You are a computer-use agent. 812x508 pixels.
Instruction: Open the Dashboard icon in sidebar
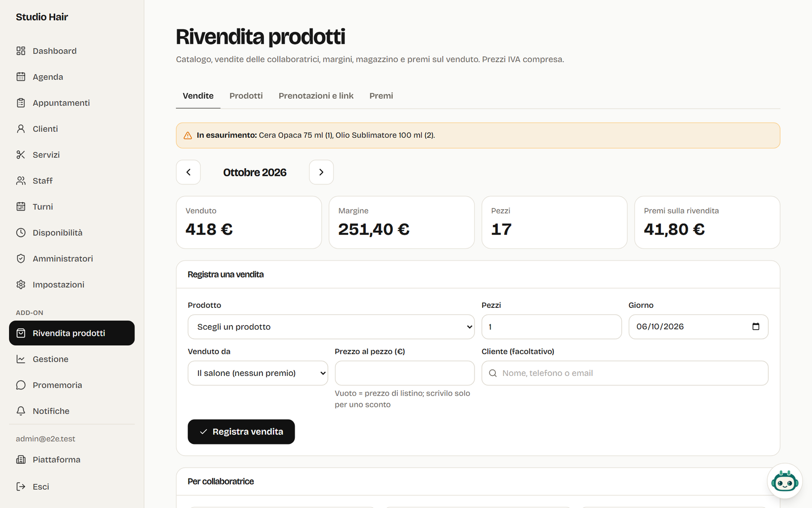pos(21,51)
